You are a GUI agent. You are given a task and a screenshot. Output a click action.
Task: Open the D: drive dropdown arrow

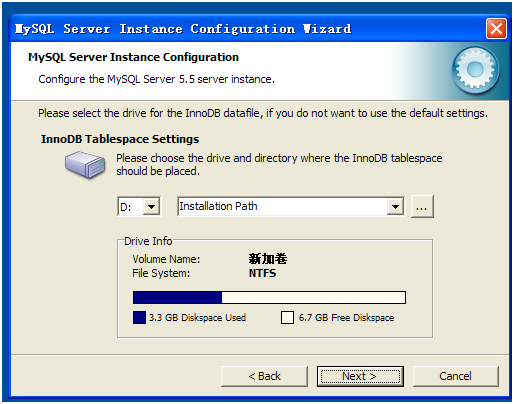(x=151, y=207)
